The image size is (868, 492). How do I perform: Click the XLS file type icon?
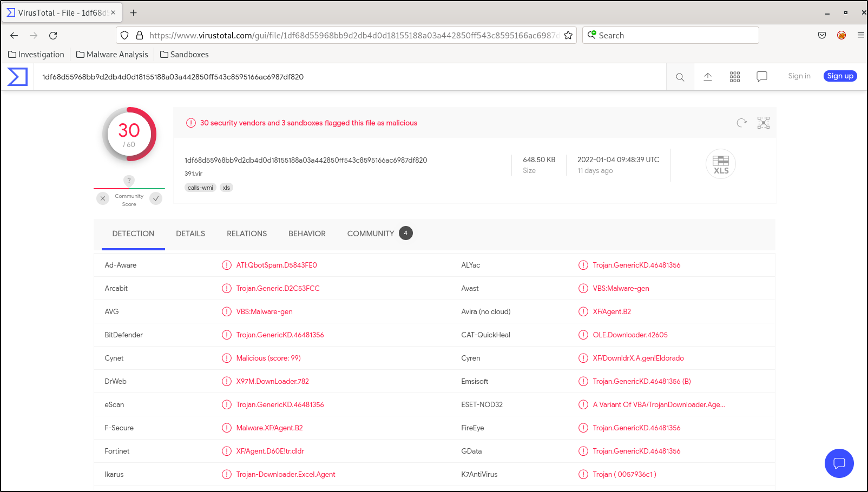(721, 164)
